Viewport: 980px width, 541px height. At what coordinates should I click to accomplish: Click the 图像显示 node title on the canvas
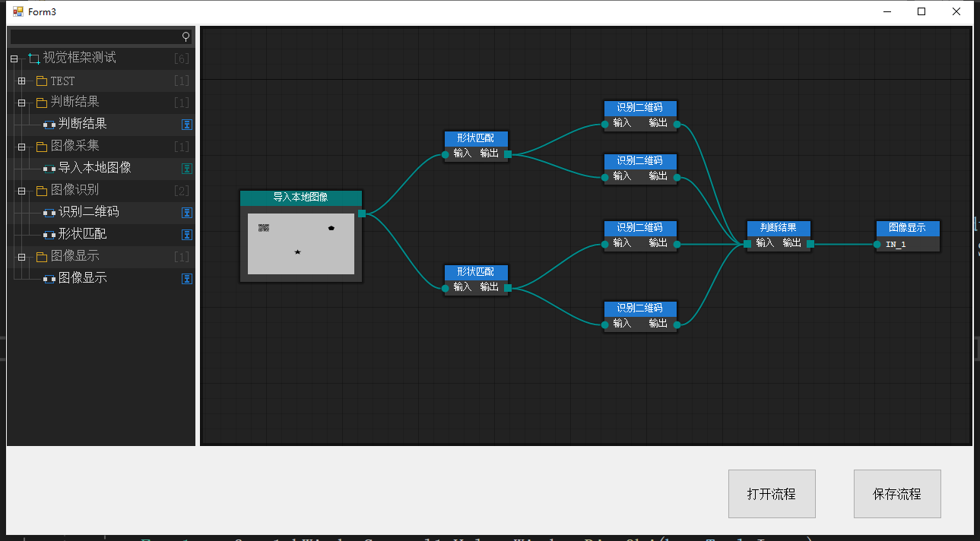pos(908,228)
